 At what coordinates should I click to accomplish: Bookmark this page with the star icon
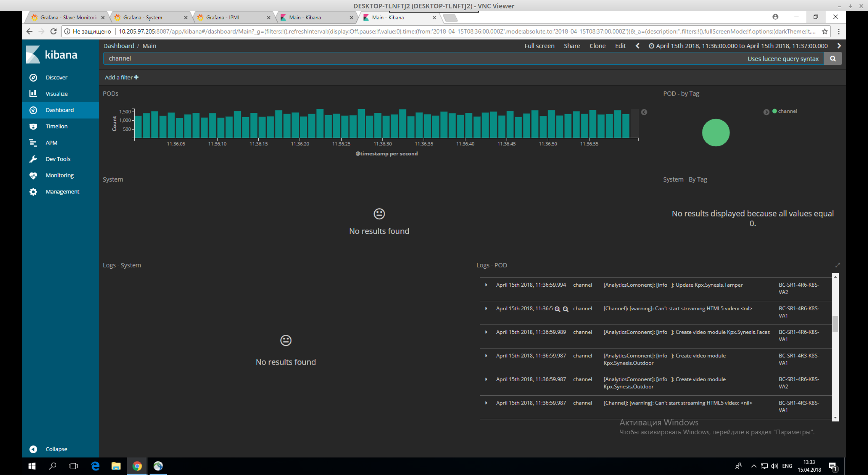click(x=825, y=32)
